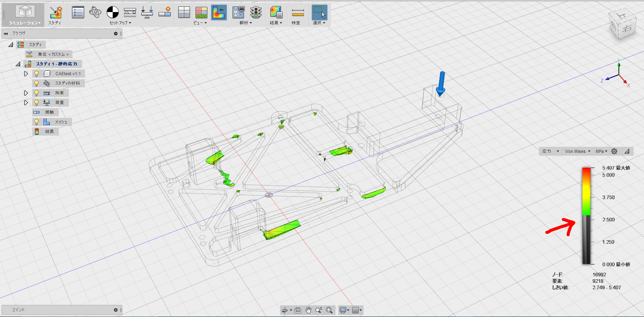
Task: Click the selection tool icon
Action: [319, 12]
